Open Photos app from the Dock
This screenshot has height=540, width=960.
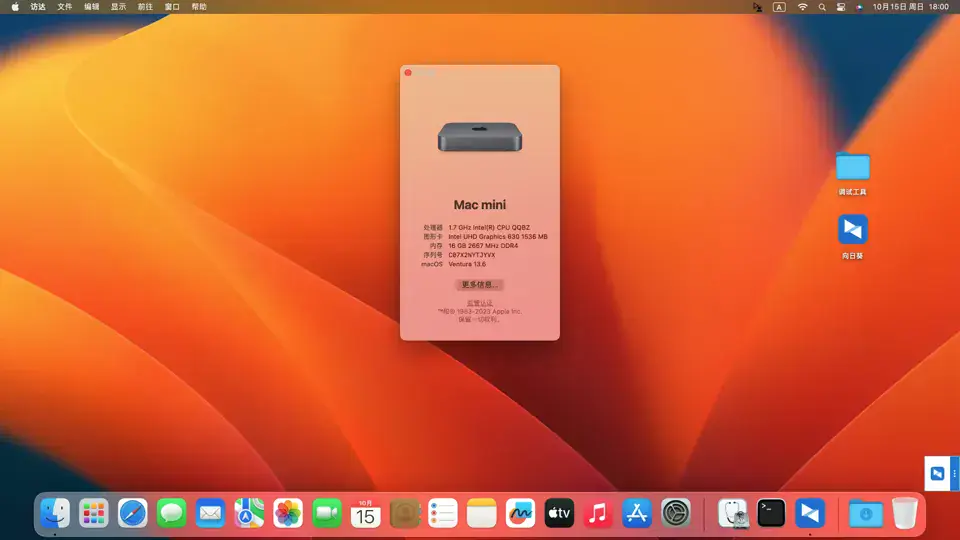[x=288, y=513]
